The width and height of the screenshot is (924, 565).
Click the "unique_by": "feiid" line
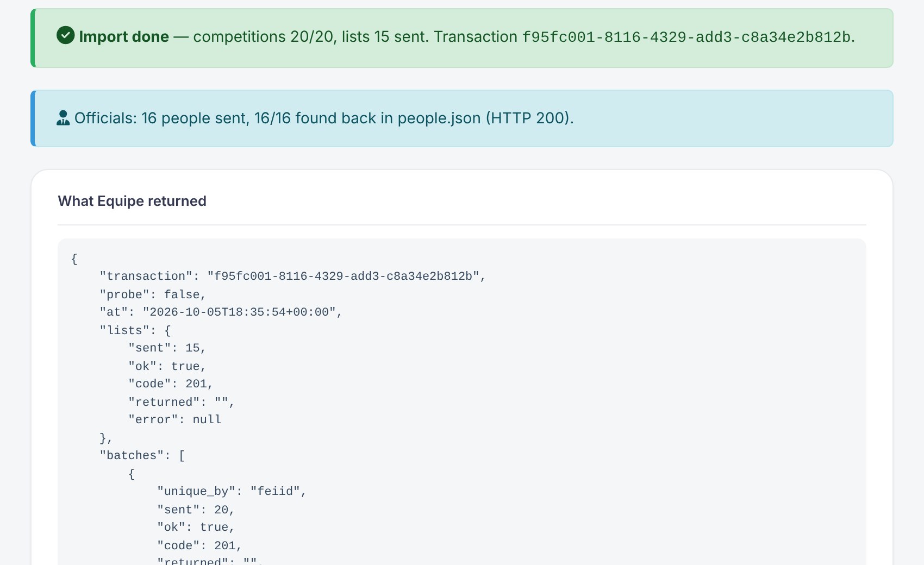(232, 492)
